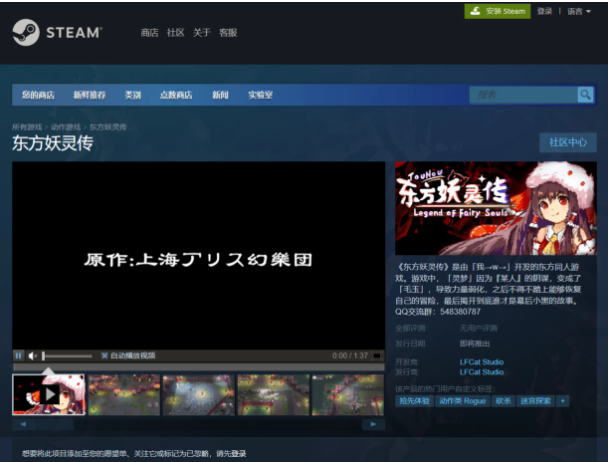Open the 新闻 news tab
The height and width of the screenshot is (462, 608).
point(220,95)
